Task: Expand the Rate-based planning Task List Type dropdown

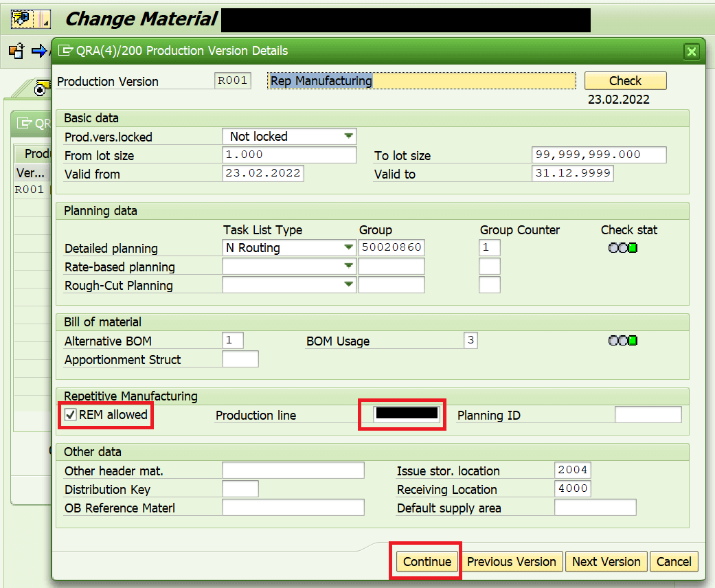Action: 350,266
